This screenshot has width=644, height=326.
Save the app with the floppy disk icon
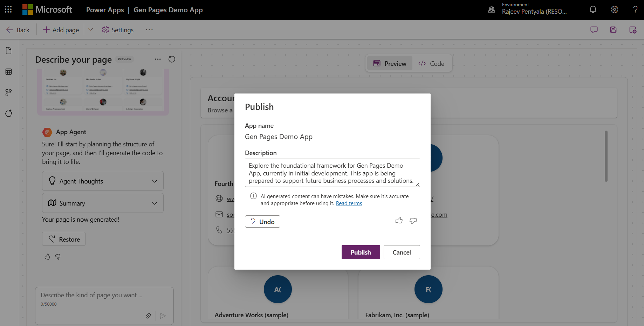613,30
